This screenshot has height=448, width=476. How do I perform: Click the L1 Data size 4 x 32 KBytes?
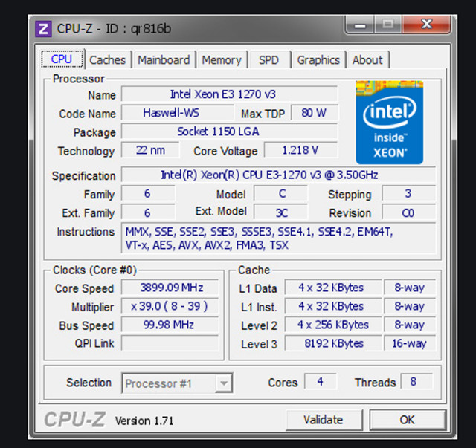(x=333, y=288)
